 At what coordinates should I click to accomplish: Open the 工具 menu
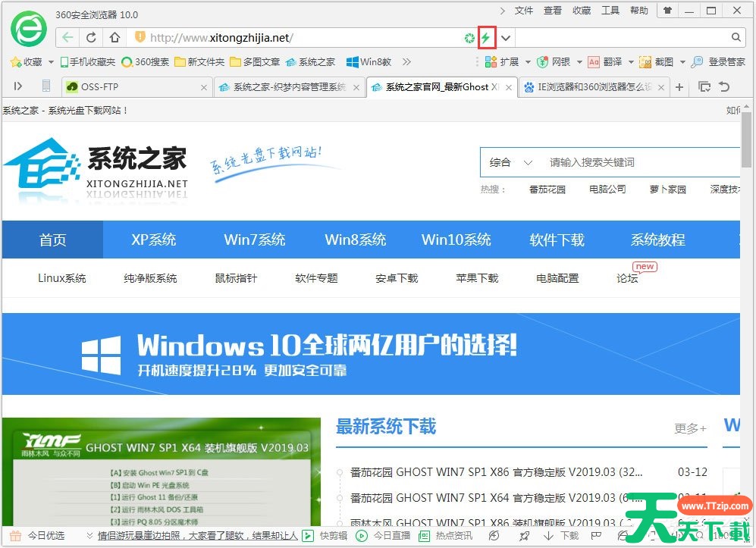click(x=610, y=11)
